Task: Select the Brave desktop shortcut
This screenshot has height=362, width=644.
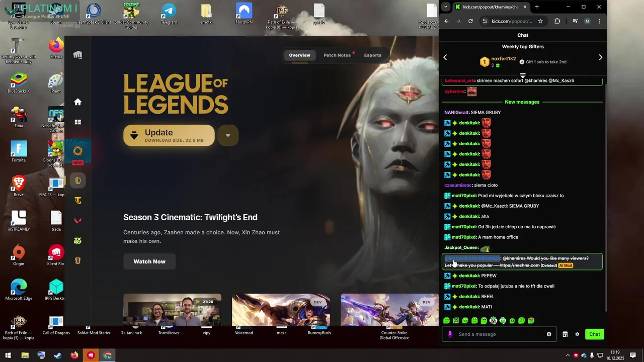Action: [19, 186]
